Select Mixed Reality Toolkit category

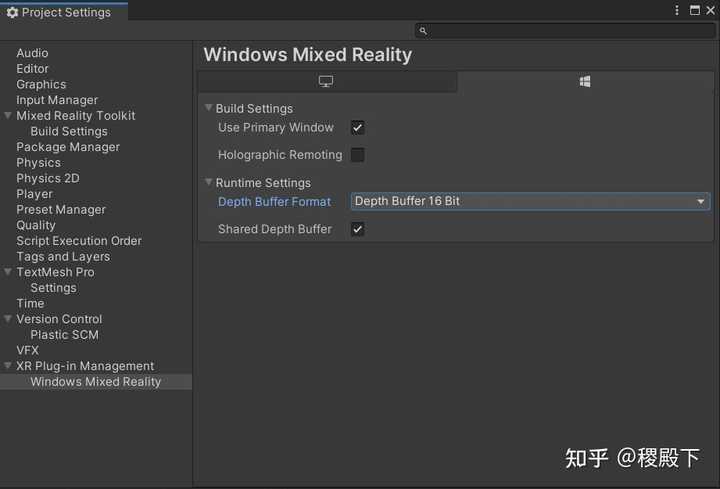click(76, 116)
